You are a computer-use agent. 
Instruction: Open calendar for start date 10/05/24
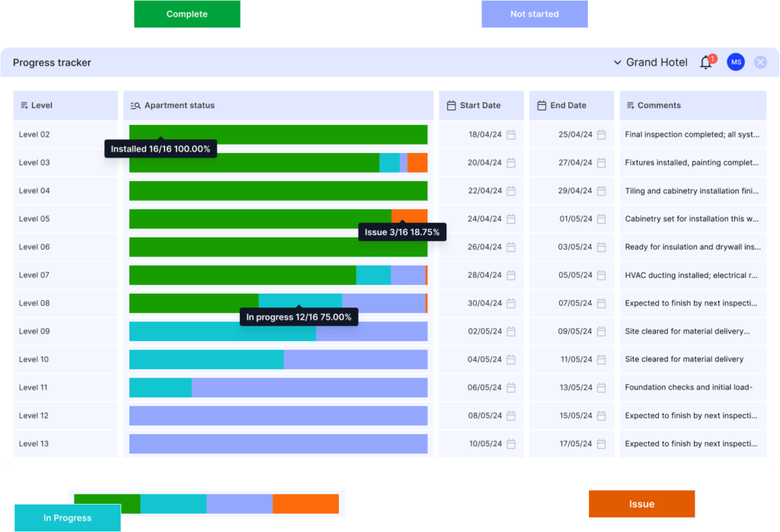511,444
